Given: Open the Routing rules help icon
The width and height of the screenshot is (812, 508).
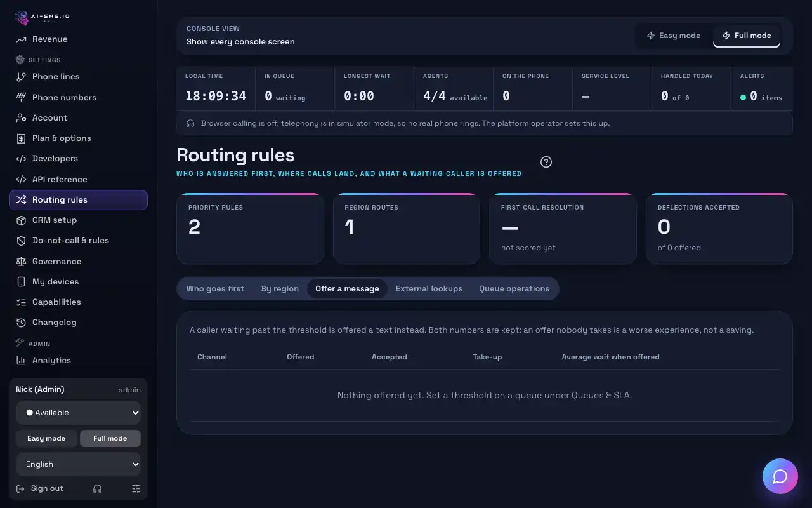Looking at the screenshot, I should [x=546, y=162].
